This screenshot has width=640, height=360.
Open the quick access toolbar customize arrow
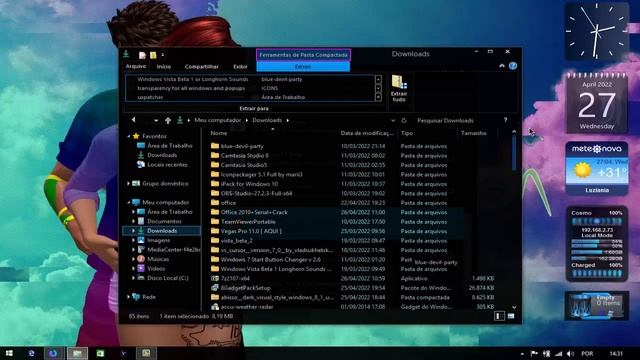[x=162, y=55]
